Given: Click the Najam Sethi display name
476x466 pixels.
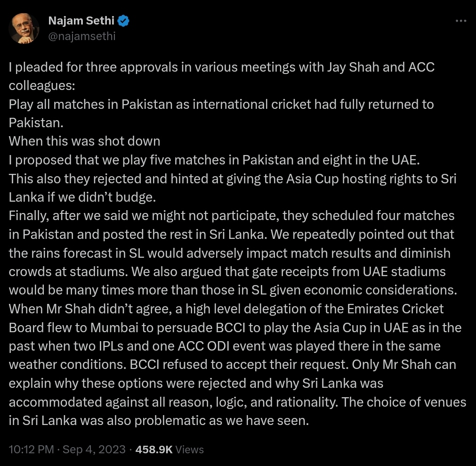Looking at the screenshot, I should click(x=81, y=21).
